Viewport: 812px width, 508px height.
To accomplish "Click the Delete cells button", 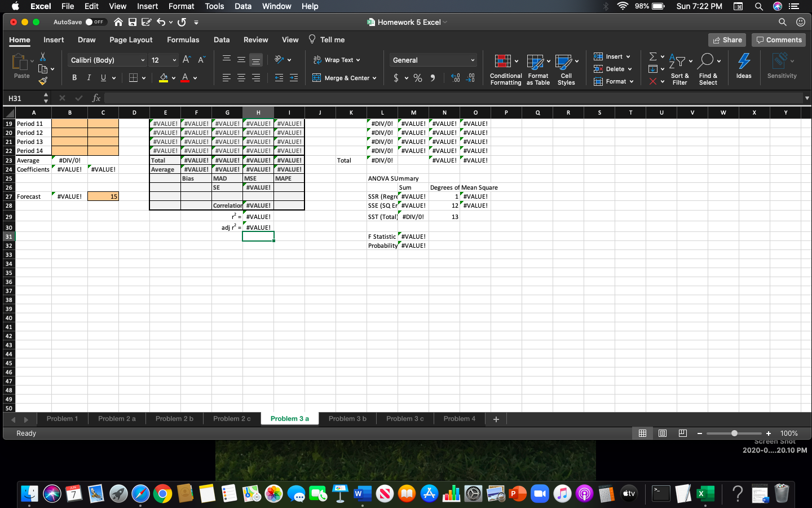I will (612, 69).
